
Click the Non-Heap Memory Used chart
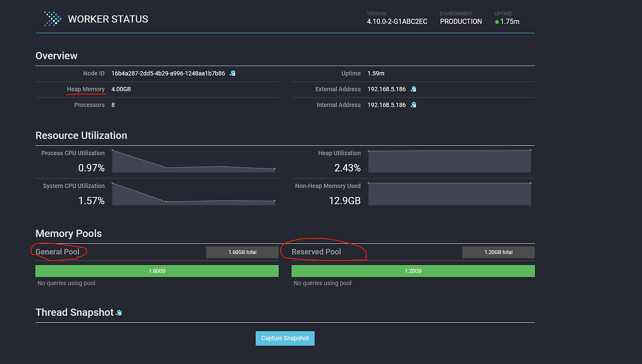(x=449, y=193)
